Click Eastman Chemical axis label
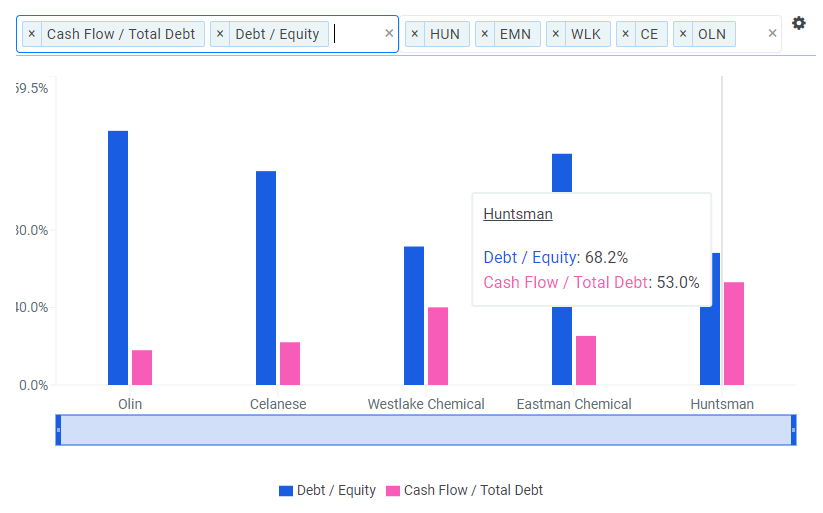The height and width of the screenshot is (513, 823). coord(574,404)
